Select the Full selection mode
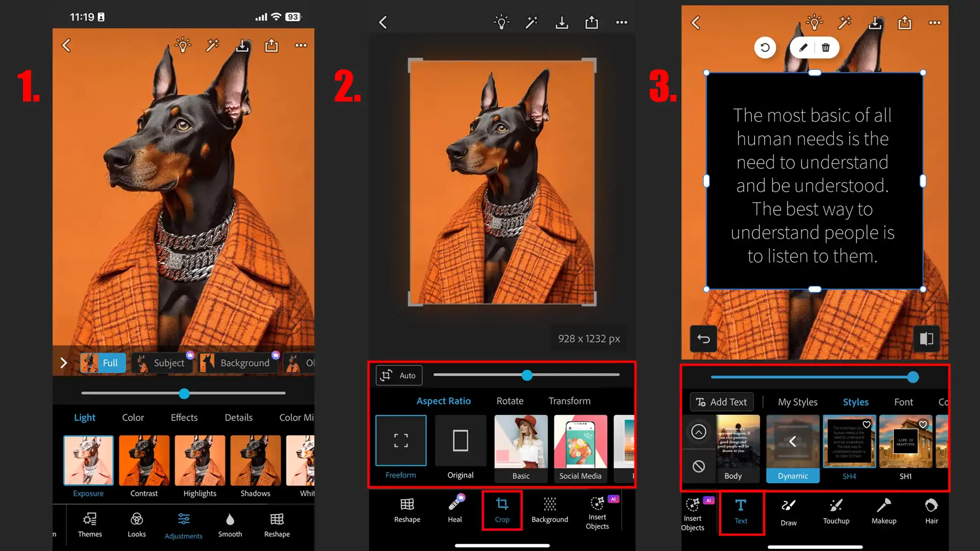The width and height of the screenshot is (980, 551). point(103,363)
